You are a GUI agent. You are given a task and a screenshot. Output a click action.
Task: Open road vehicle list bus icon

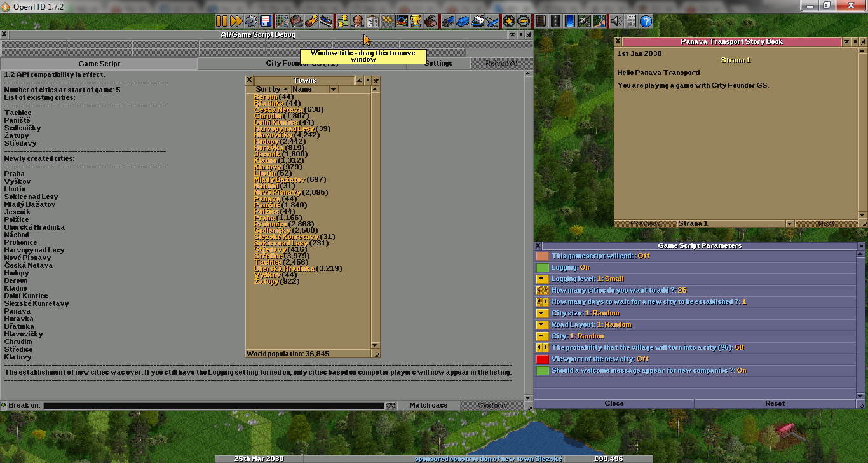463,21
